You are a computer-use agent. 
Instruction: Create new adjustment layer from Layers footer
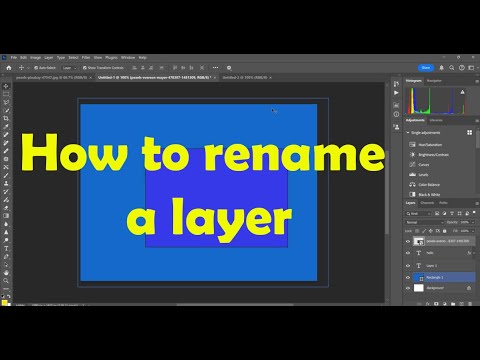[445, 304]
